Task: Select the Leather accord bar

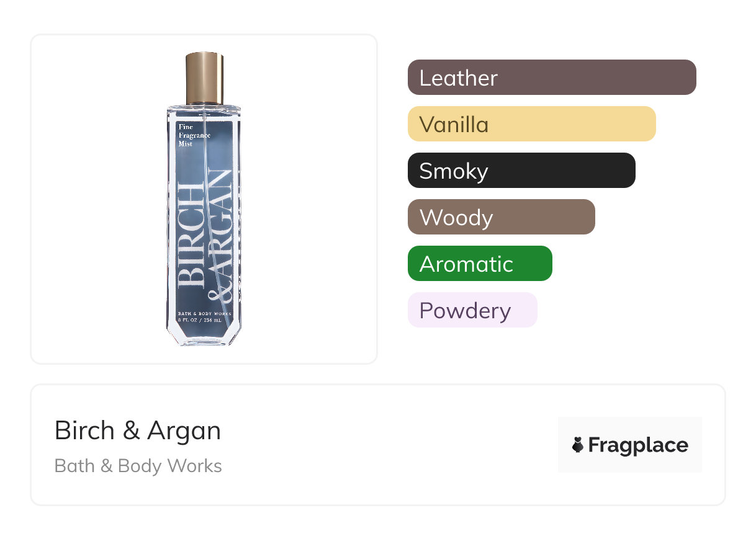Action: (552, 78)
